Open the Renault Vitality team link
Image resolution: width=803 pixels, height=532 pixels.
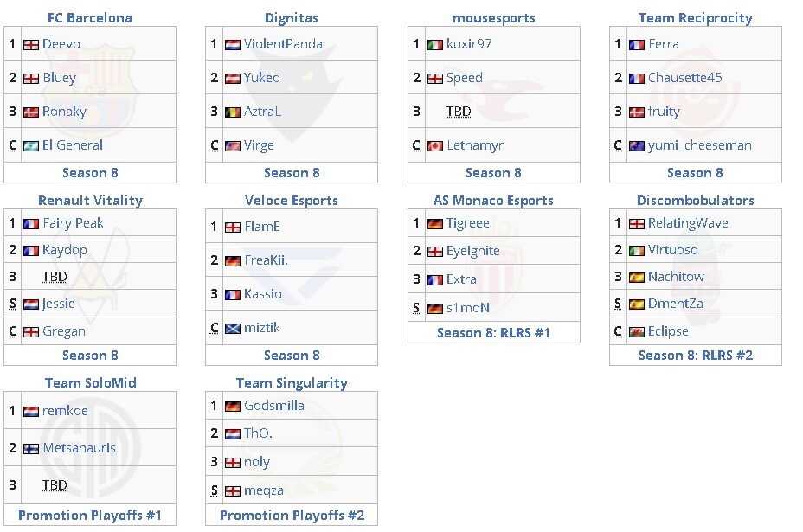coord(90,200)
